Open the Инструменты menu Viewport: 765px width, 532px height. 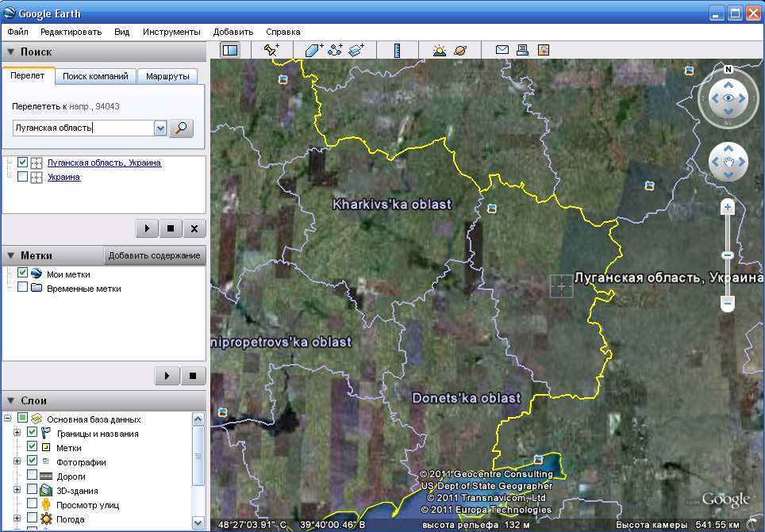[x=171, y=33]
